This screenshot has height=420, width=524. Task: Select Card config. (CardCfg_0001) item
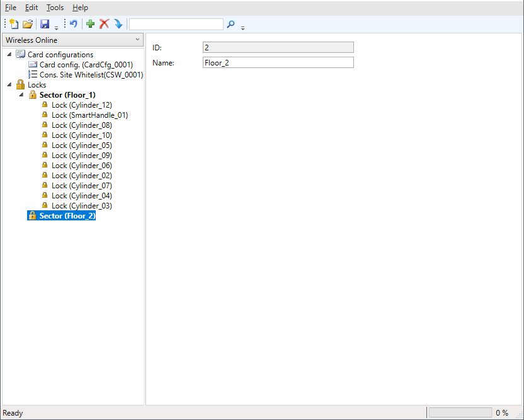[86, 65]
